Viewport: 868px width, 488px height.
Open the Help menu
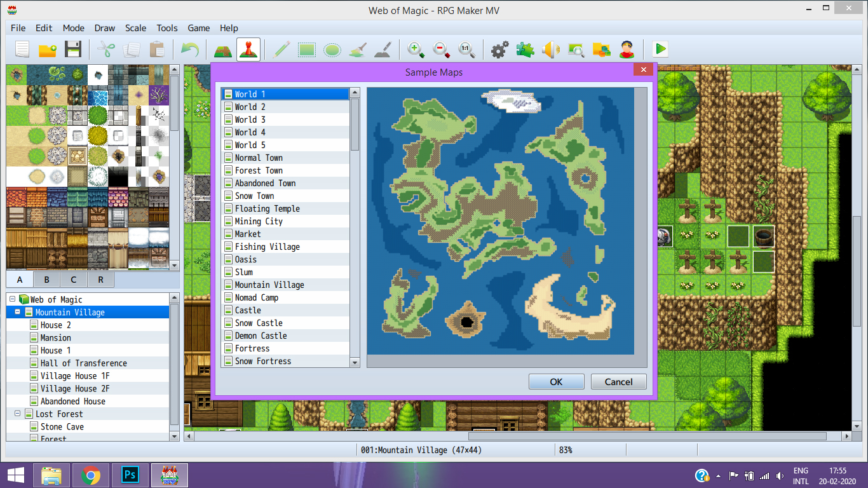tap(229, 28)
